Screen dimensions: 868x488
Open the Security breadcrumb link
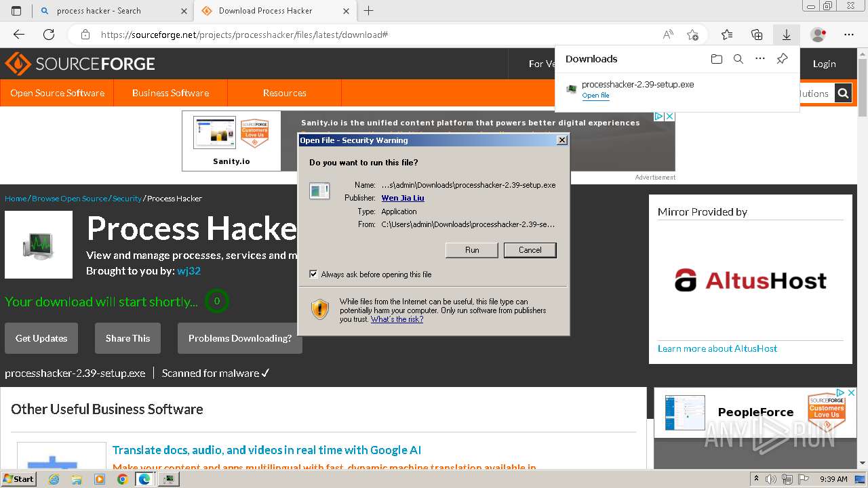pyautogui.click(x=127, y=199)
